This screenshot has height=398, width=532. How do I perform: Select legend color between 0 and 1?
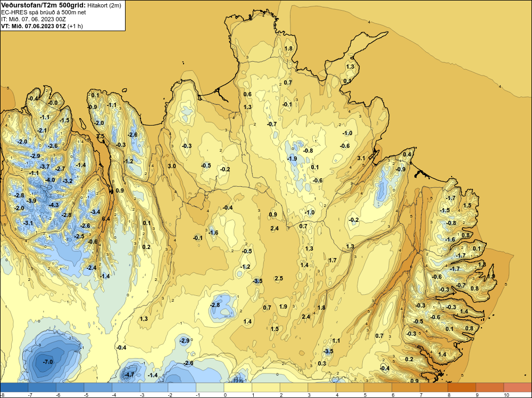click(238, 387)
